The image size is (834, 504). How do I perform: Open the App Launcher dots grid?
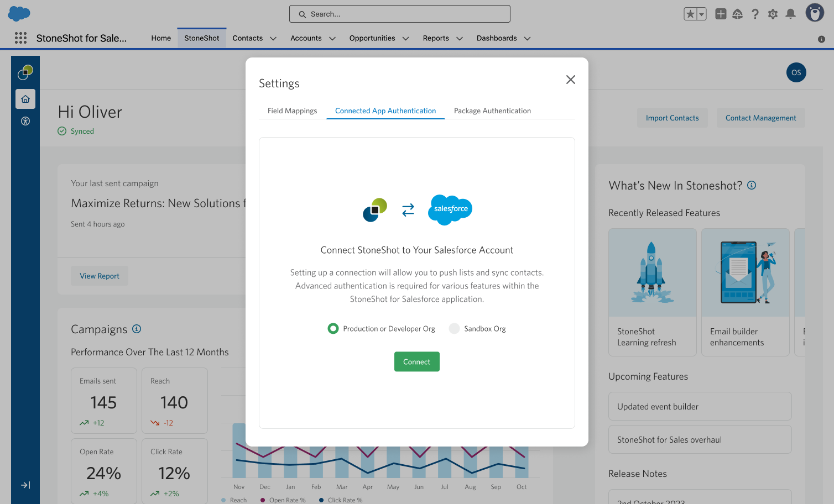[20, 38]
